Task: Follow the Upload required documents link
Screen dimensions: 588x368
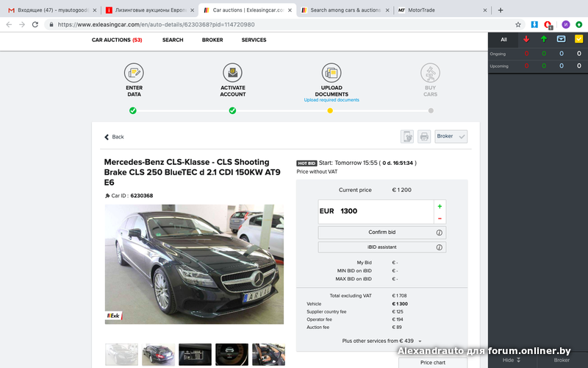Action: click(331, 100)
